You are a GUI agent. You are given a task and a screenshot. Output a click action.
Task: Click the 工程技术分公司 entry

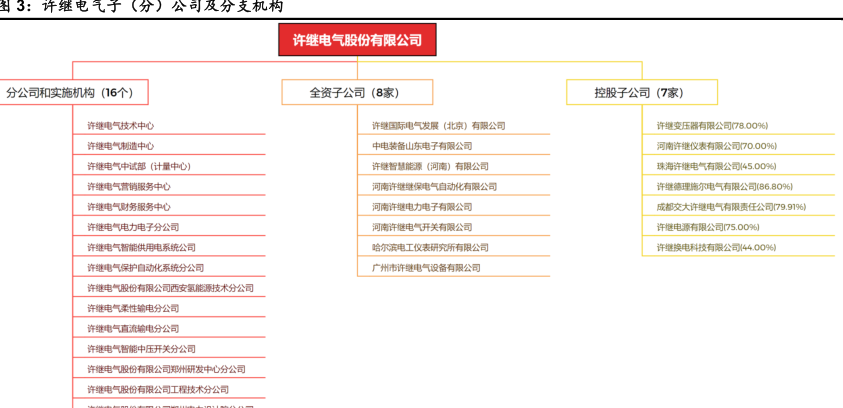pyautogui.click(x=158, y=390)
